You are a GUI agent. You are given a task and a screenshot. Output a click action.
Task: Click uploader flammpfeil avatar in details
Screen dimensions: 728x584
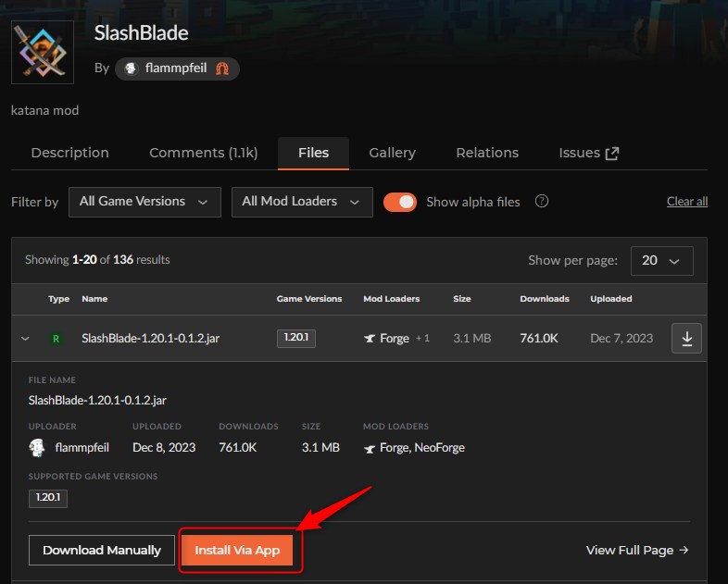[37, 448]
